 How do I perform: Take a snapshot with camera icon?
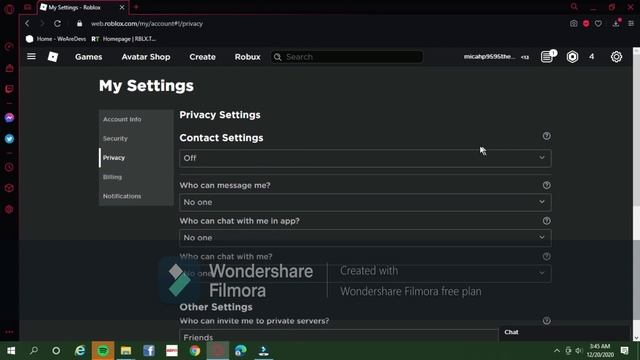click(x=573, y=24)
